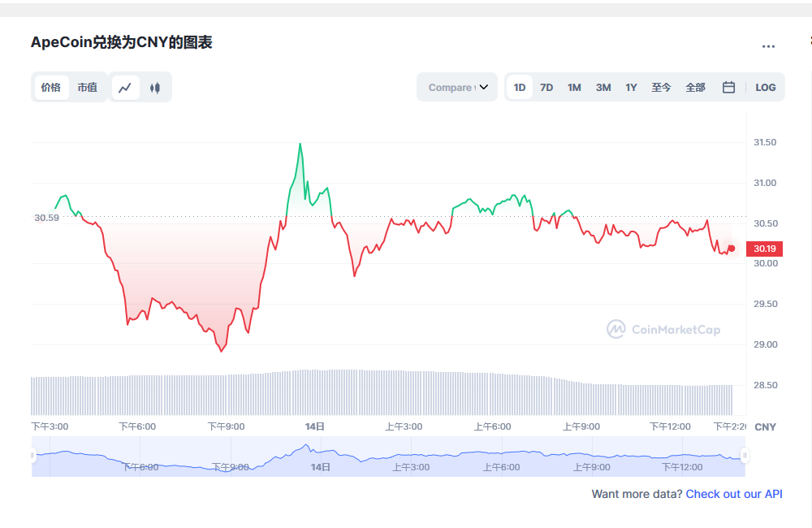812x528 pixels.
Task: Click the red current price marker dot
Action: tap(732, 249)
